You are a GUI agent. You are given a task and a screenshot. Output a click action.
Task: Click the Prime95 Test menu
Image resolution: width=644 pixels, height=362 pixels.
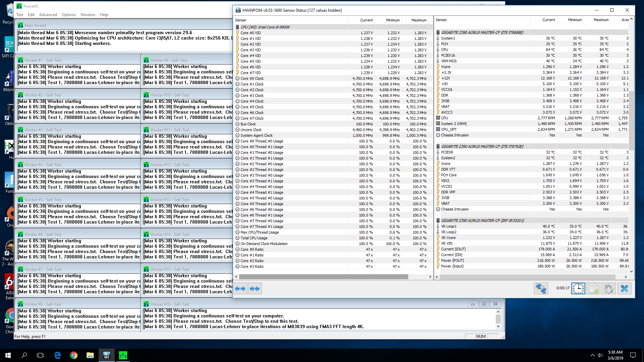pos(19,15)
